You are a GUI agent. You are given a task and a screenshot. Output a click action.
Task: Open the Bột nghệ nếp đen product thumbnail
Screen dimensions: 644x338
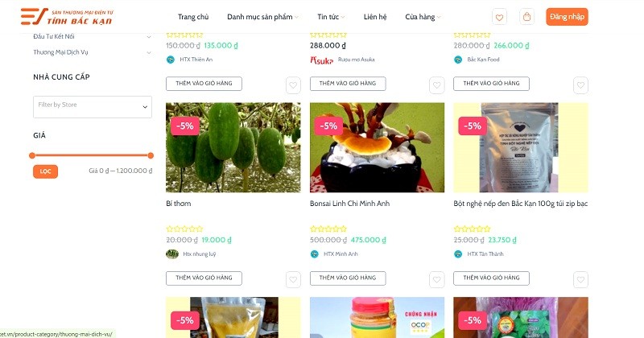click(520, 147)
